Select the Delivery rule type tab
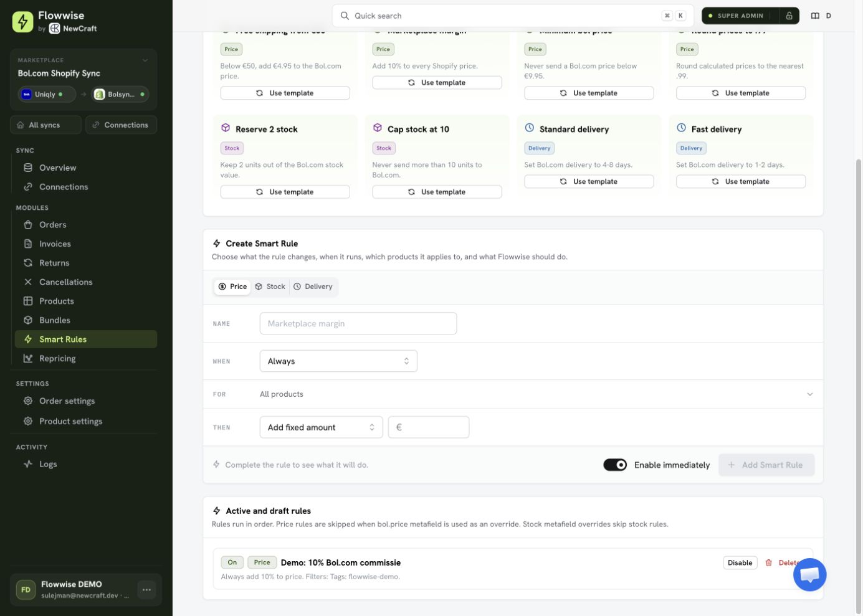This screenshot has height=616, width=863. [313, 287]
